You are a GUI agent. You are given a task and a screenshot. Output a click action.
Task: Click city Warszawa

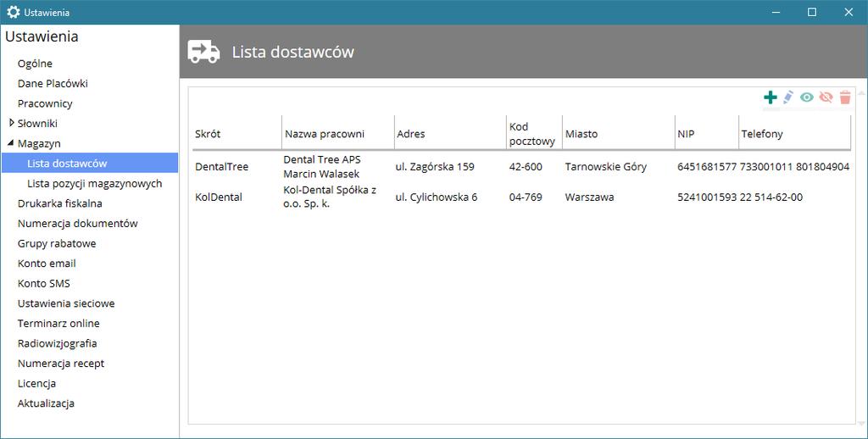589,197
